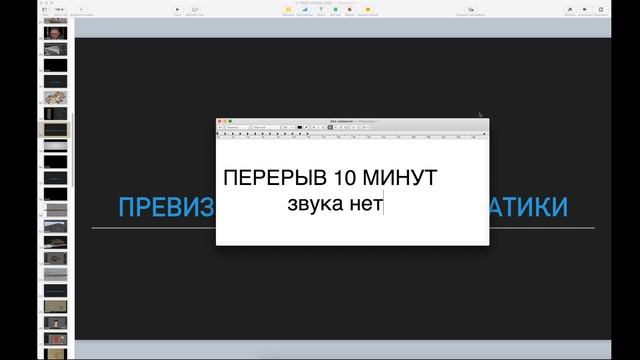Add a comment using the yellow Comment icon

pos(368,9)
